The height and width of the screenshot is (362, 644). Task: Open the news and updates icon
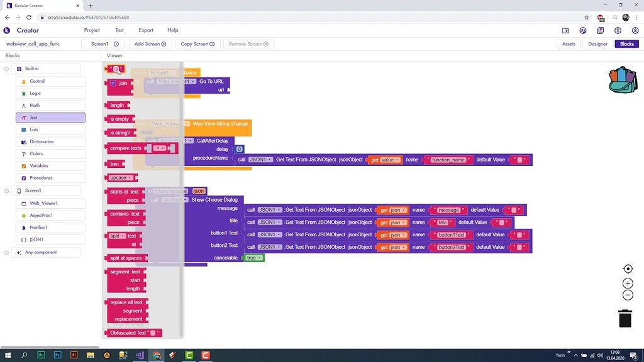(599, 30)
